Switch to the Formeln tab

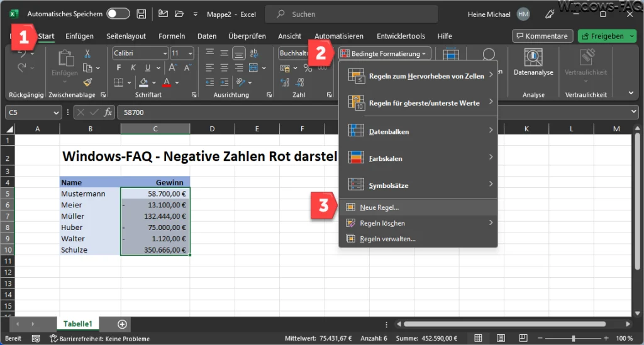[172, 36]
